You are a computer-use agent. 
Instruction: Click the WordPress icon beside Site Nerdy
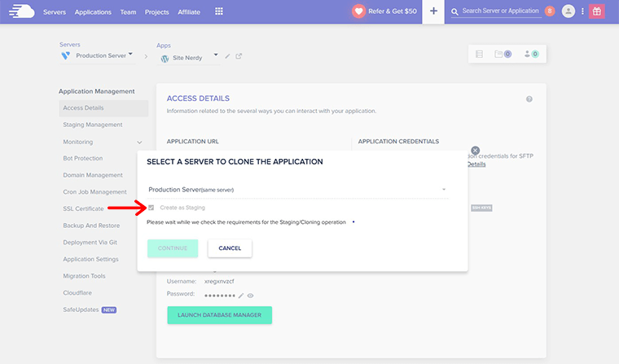[x=165, y=59]
